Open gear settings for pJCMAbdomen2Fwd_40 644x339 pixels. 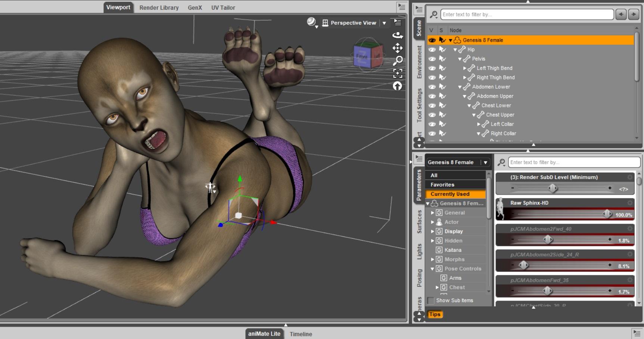pyautogui.click(x=630, y=229)
